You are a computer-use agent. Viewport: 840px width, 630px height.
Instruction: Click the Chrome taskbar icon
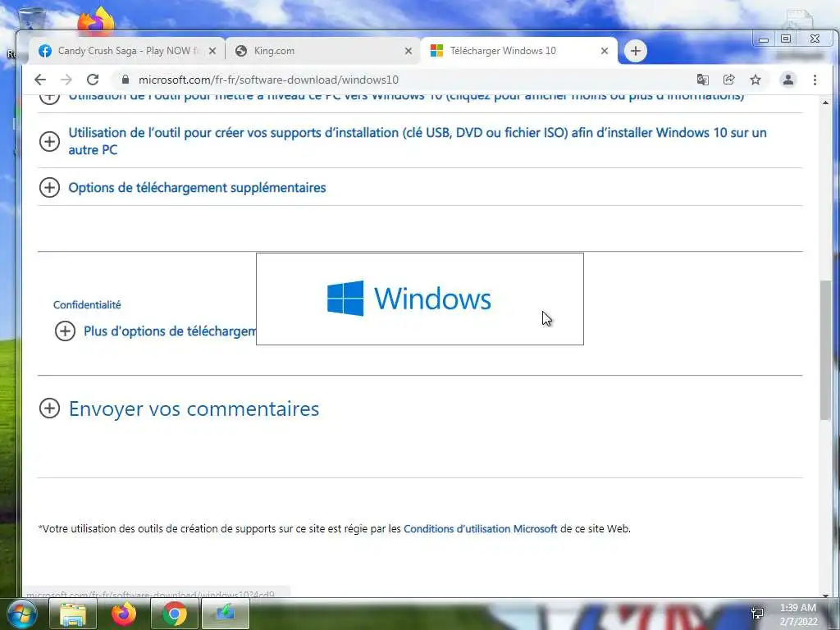coord(175,614)
